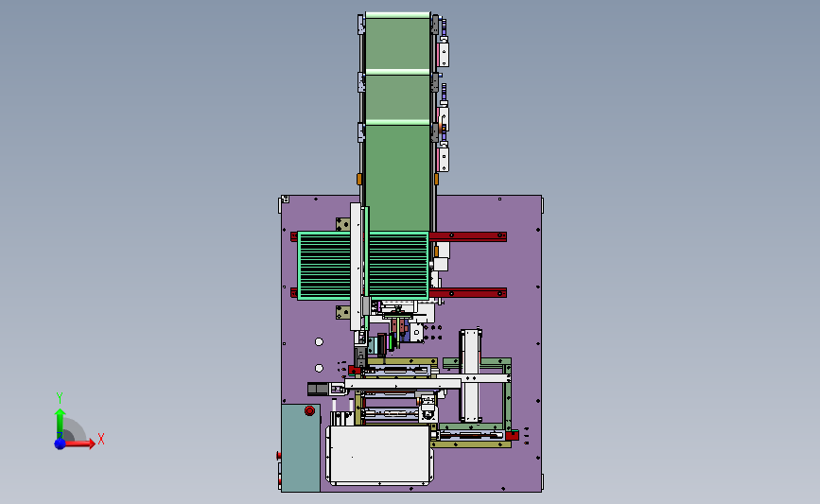Viewport: 820px width, 504px height.
Task: Select the large white rectangular cover plate
Action: pos(379,454)
